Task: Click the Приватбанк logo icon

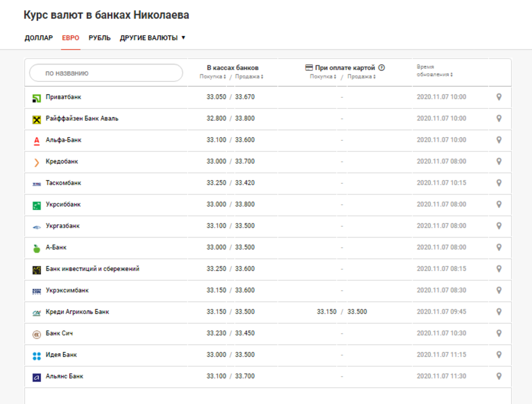Action: (x=37, y=98)
